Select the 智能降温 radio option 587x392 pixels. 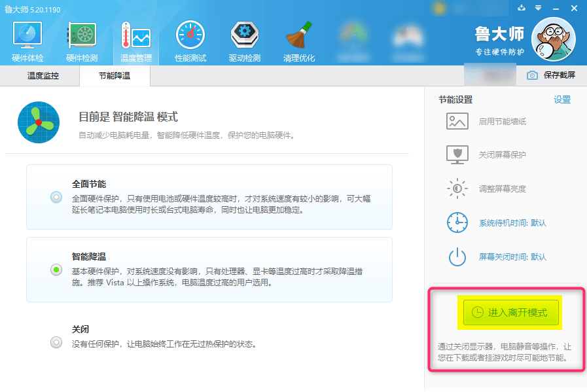56,270
